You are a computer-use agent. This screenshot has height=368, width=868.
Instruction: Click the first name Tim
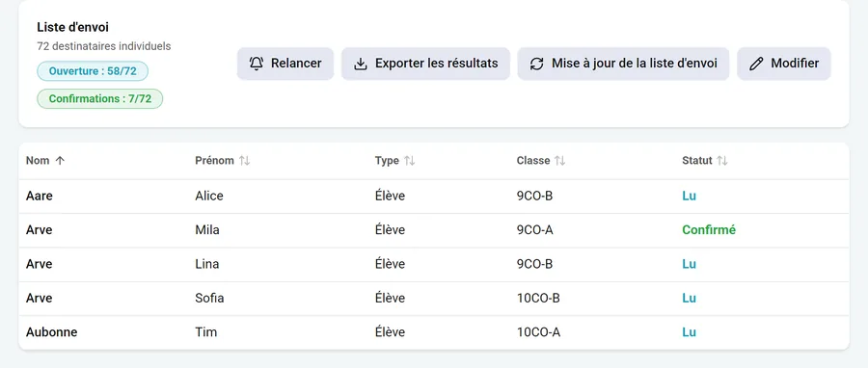pyautogui.click(x=206, y=332)
